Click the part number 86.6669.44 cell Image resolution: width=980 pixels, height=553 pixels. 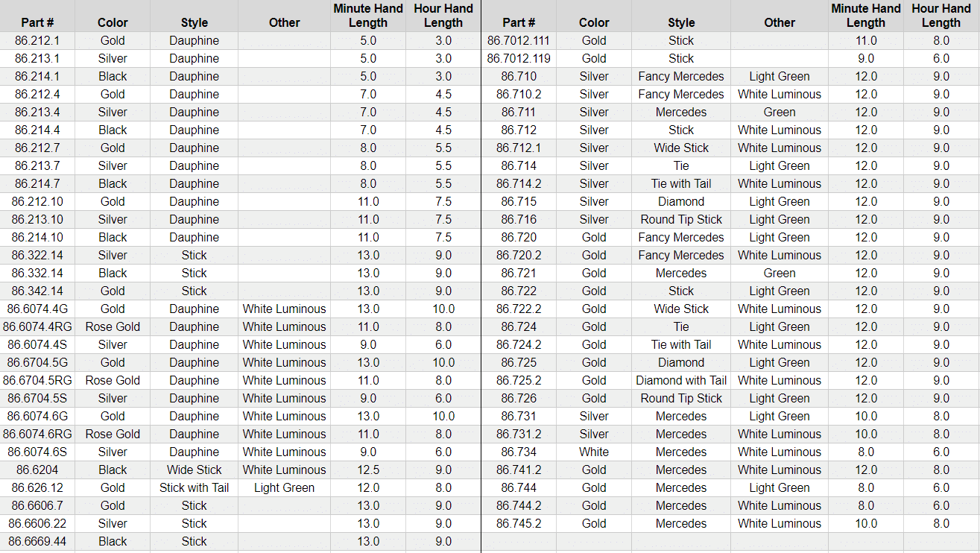(37, 541)
